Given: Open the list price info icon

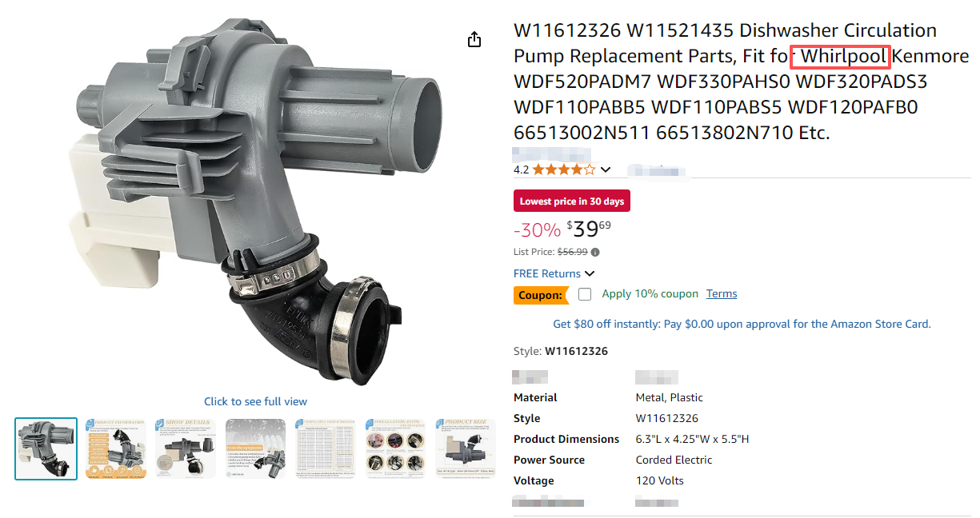Looking at the screenshot, I should [x=595, y=252].
